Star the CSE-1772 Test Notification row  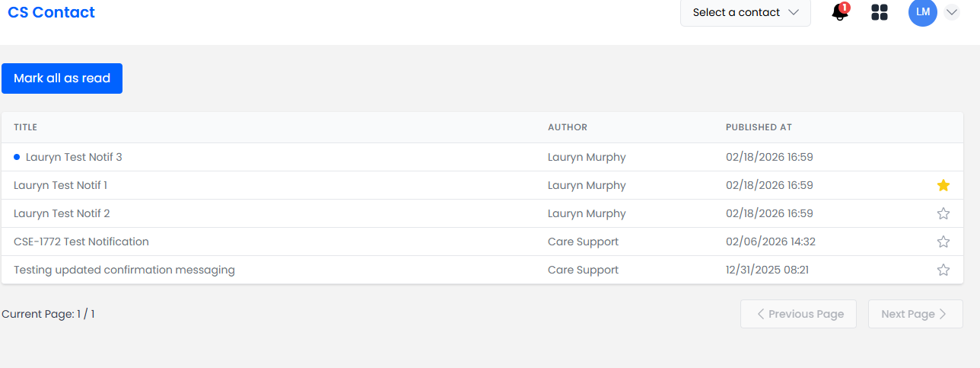point(943,242)
